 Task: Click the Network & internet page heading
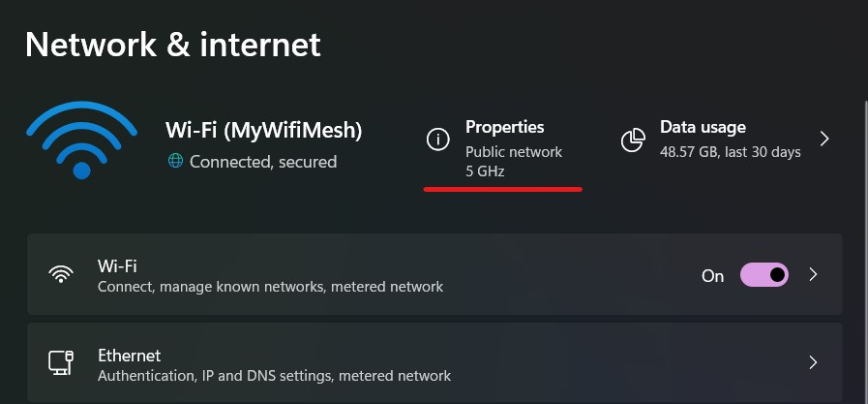click(x=172, y=45)
